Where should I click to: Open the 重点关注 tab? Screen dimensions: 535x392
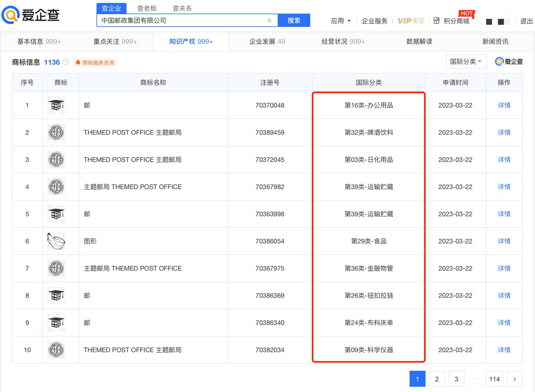[x=115, y=41]
